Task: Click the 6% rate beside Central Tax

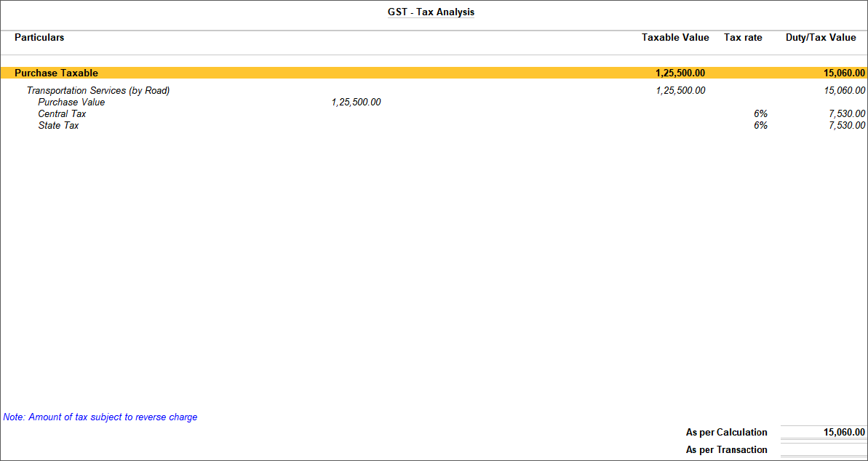Action: click(761, 113)
